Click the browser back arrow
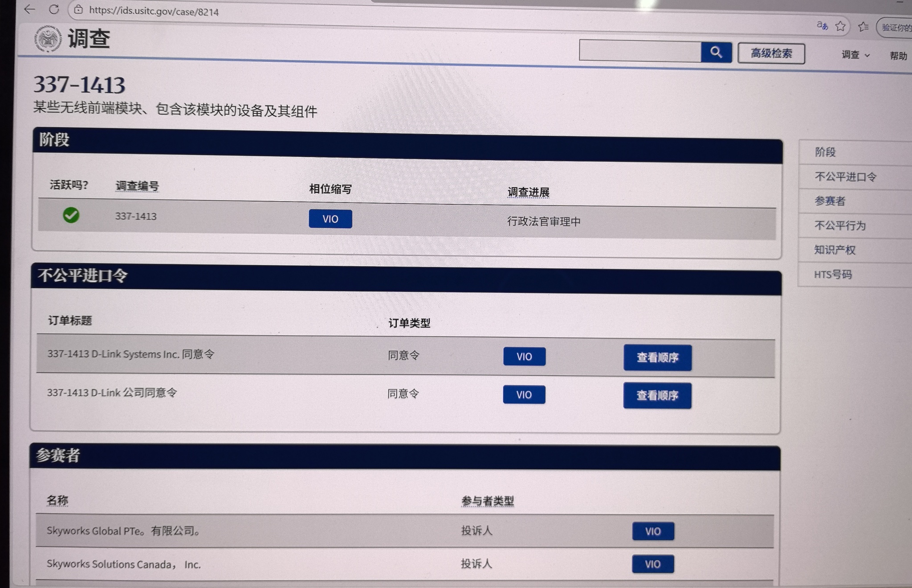912x588 pixels. point(30,9)
